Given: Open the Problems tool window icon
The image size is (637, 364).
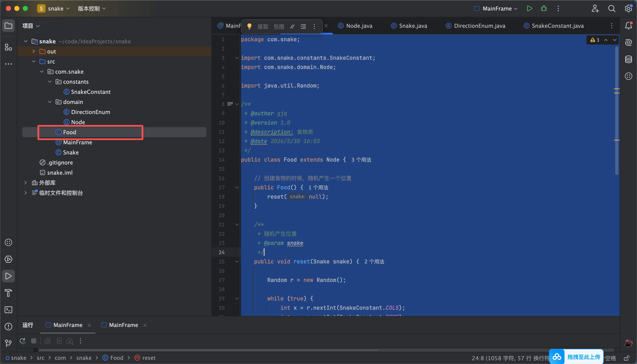Looking at the screenshot, I should [8, 327].
